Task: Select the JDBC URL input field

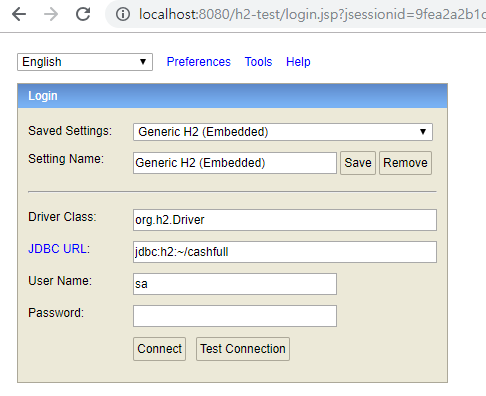Action: point(285,252)
